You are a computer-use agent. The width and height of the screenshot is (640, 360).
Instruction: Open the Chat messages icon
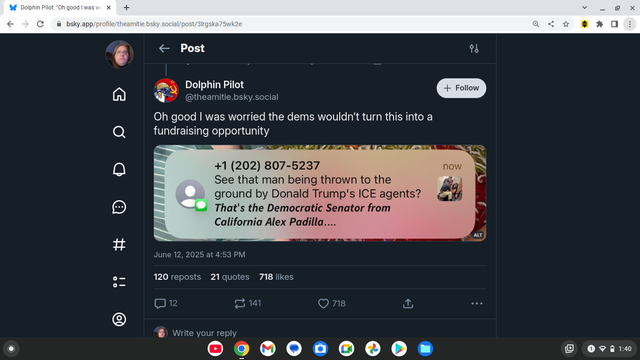119,207
